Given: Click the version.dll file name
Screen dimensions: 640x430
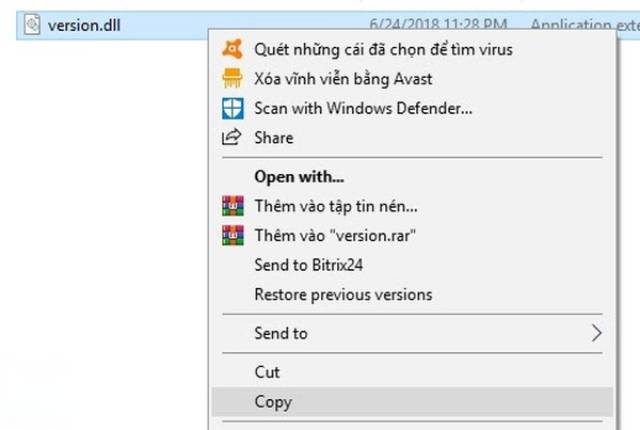Looking at the screenshot, I should point(84,25).
